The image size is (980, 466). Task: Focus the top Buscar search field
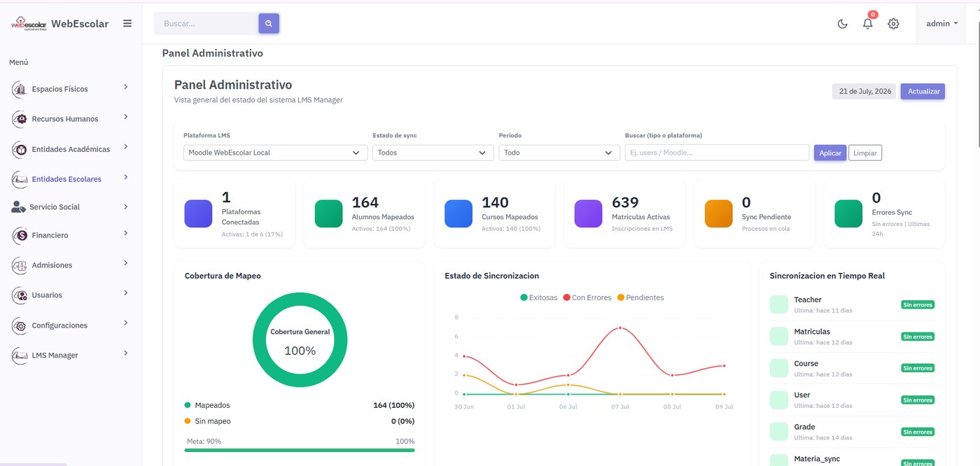(x=206, y=24)
